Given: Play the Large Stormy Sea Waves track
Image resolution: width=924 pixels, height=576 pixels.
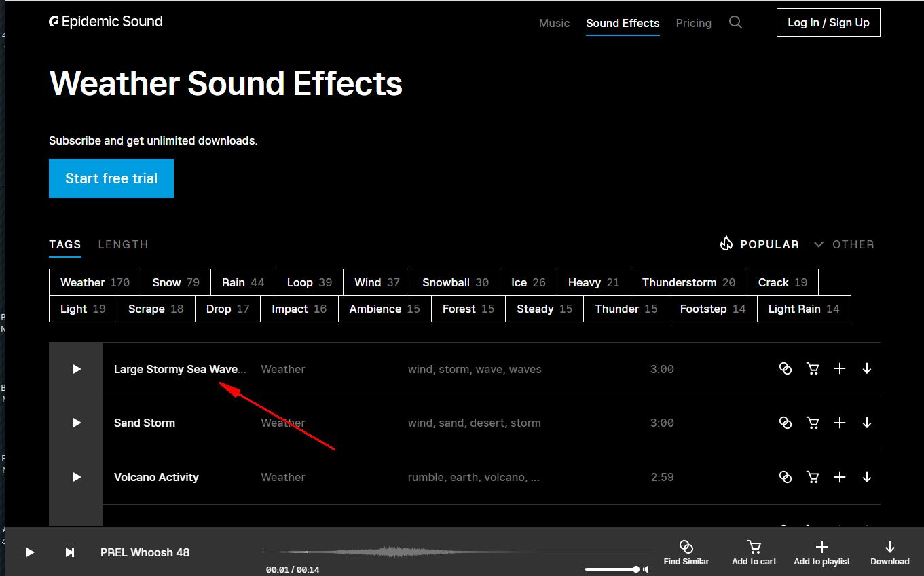Looking at the screenshot, I should tap(77, 369).
